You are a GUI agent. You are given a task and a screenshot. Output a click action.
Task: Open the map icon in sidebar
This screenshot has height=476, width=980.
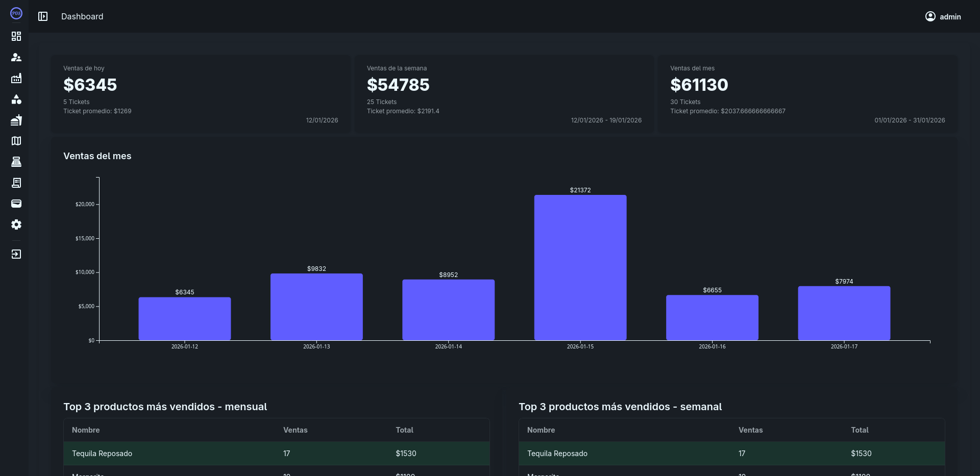(16, 141)
